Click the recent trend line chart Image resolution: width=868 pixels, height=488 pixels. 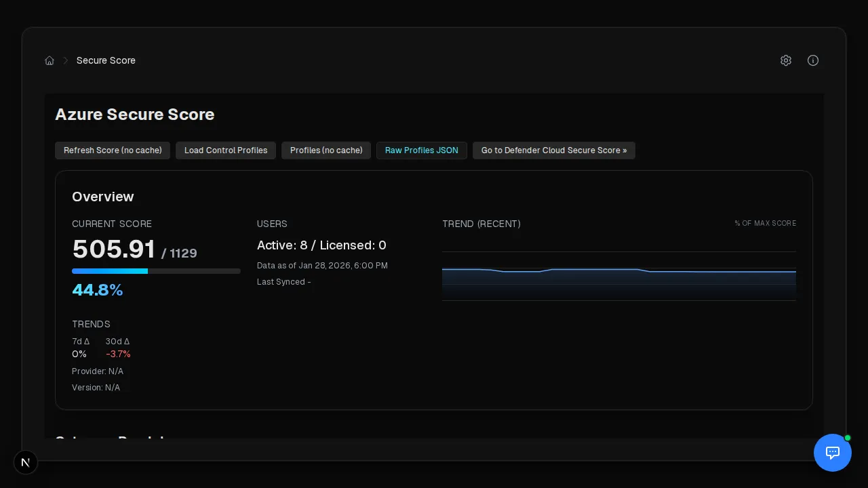[619, 276]
